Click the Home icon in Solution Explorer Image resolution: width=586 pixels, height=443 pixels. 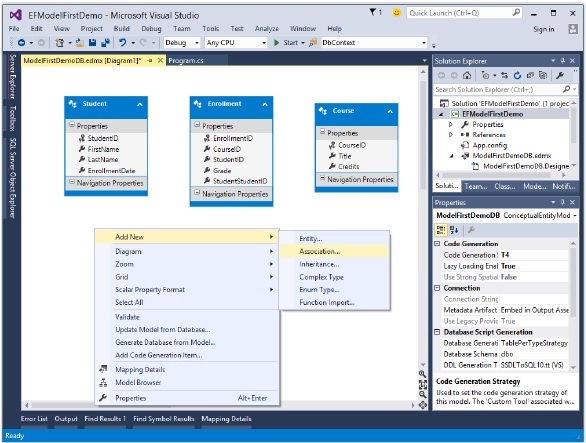click(x=467, y=76)
